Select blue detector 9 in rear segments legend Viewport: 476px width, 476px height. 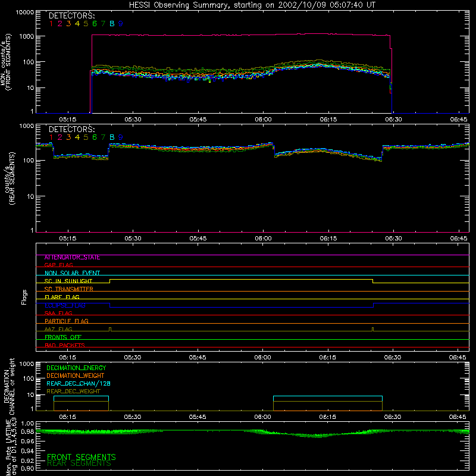tap(121, 137)
